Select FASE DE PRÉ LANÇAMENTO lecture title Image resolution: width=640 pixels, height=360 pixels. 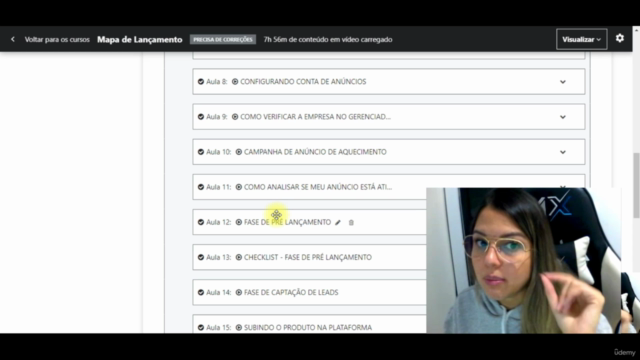[287, 222]
